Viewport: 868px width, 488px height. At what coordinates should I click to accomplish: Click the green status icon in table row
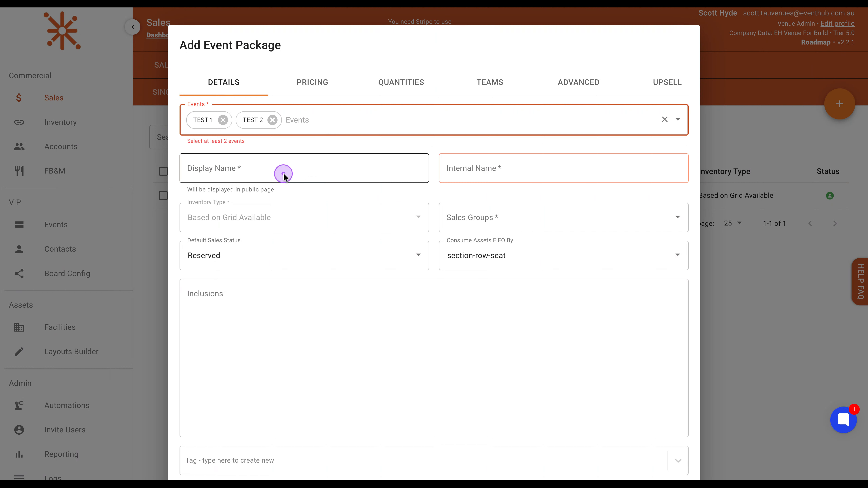tap(830, 196)
